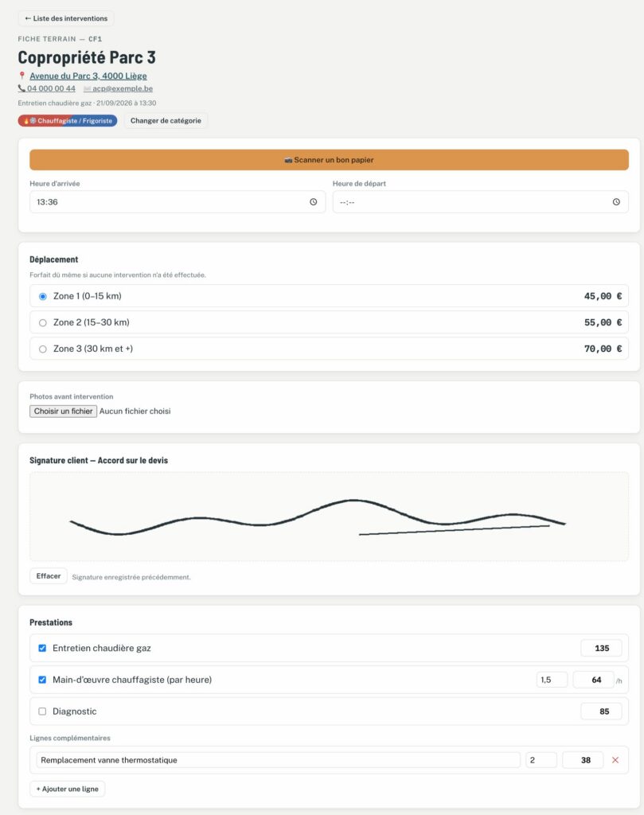The width and height of the screenshot is (644, 815).
Task: Select Zone 1 (0–15 km) radio button
Action: (43, 296)
